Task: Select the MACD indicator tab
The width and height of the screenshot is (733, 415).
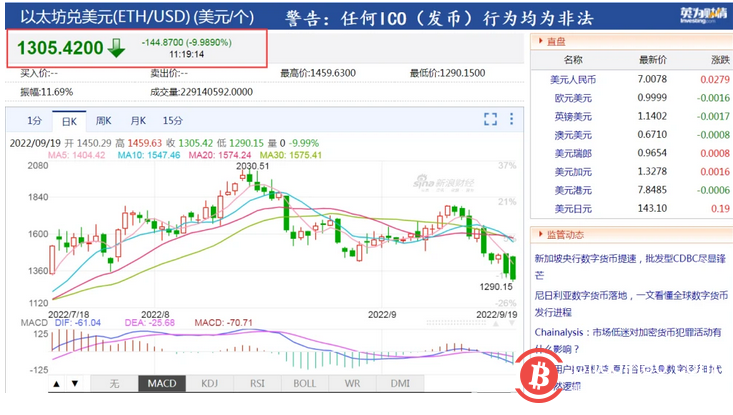Action: click(x=162, y=384)
